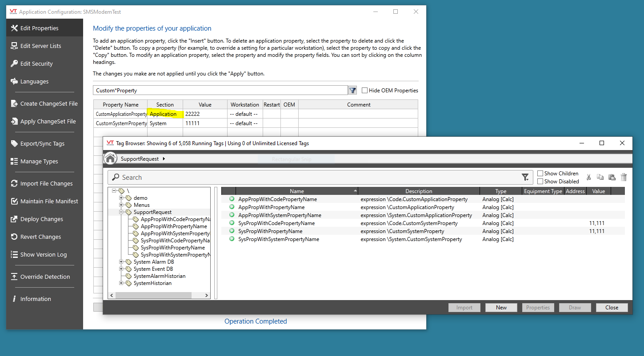Click the New button

[x=501, y=308]
